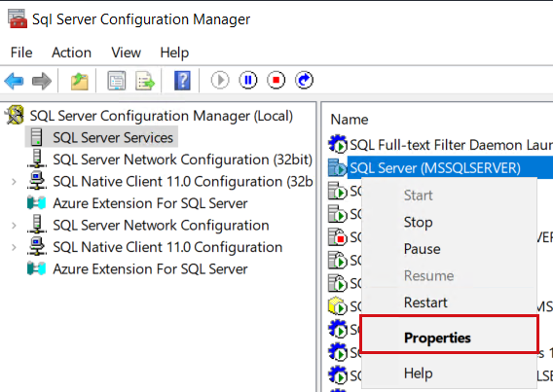Viewport: 553px width, 392px height.
Task: Click the SQL Server (MSSQLSERVER) service icon
Action: [x=338, y=167]
